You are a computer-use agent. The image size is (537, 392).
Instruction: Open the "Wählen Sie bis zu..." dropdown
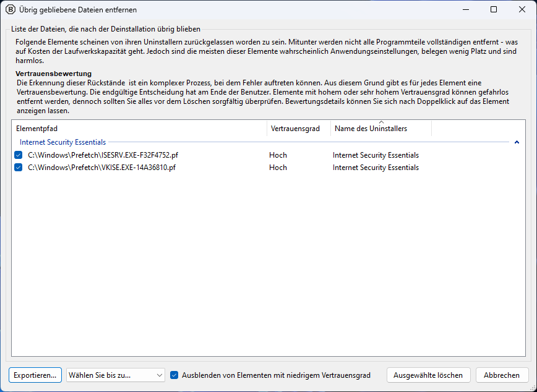[116, 375]
